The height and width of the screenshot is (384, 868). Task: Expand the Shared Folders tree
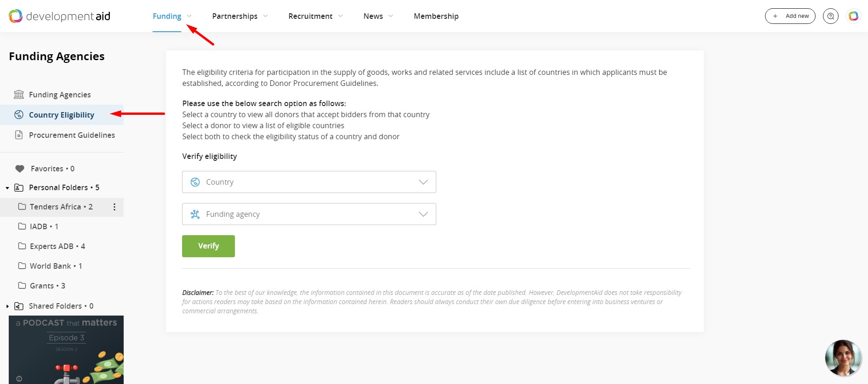[x=7, y=306]
